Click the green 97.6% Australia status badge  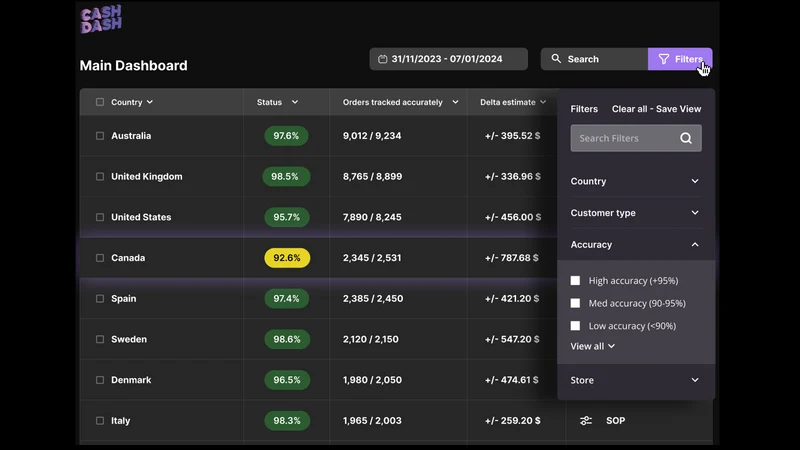click(x=286, y=136)
